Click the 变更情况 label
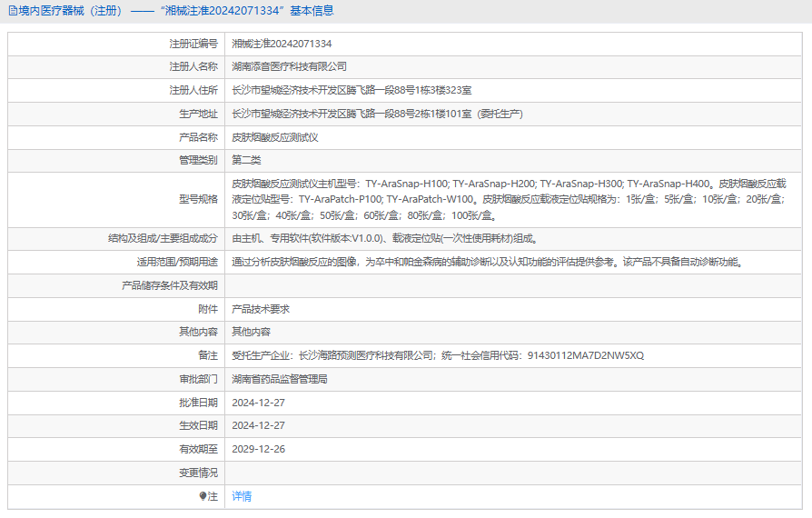This screenshot has width=812, height=518. [198, 473]
